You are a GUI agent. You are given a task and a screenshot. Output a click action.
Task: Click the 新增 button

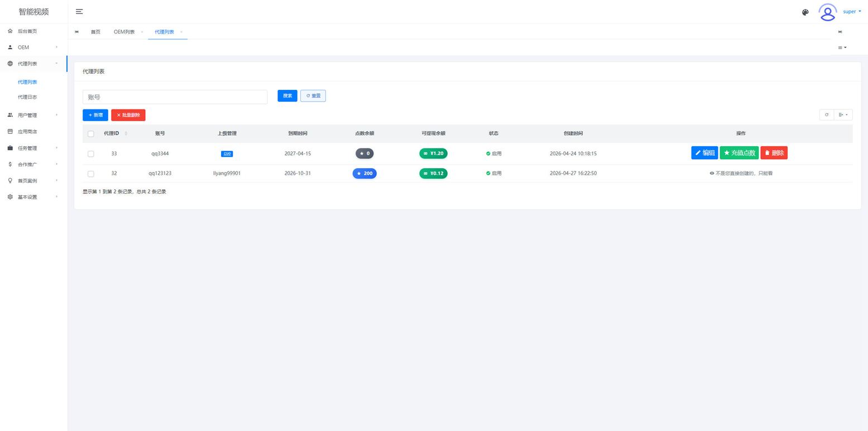point(95,115)
